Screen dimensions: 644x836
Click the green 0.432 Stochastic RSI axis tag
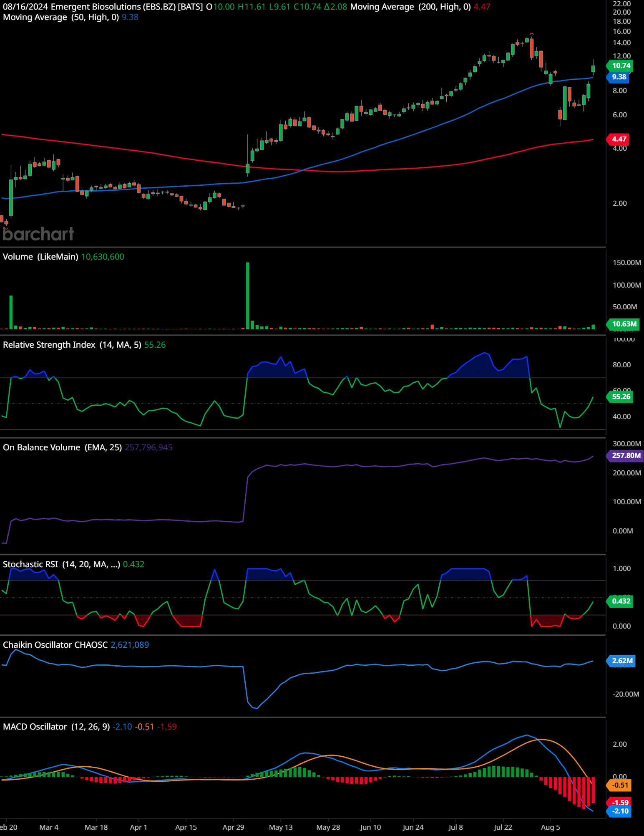(x=620, y=601)
